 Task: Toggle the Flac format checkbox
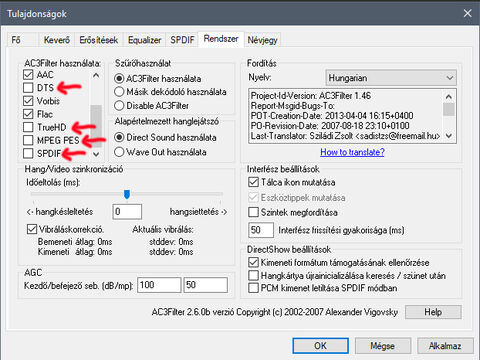point(28,114)
